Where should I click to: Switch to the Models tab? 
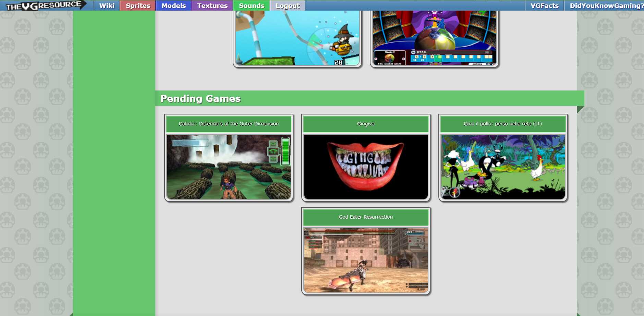[173, 5]
